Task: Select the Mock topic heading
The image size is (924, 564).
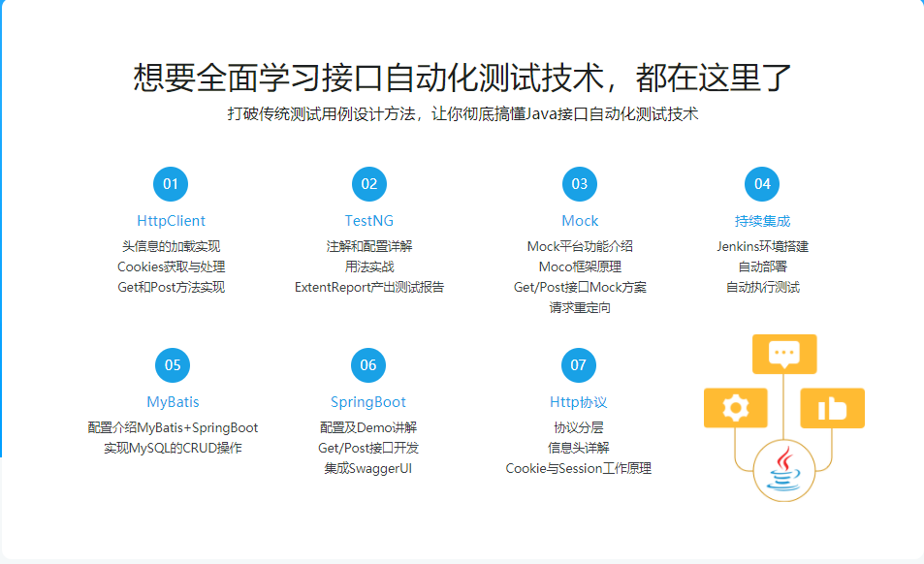Action: (580, 221)
